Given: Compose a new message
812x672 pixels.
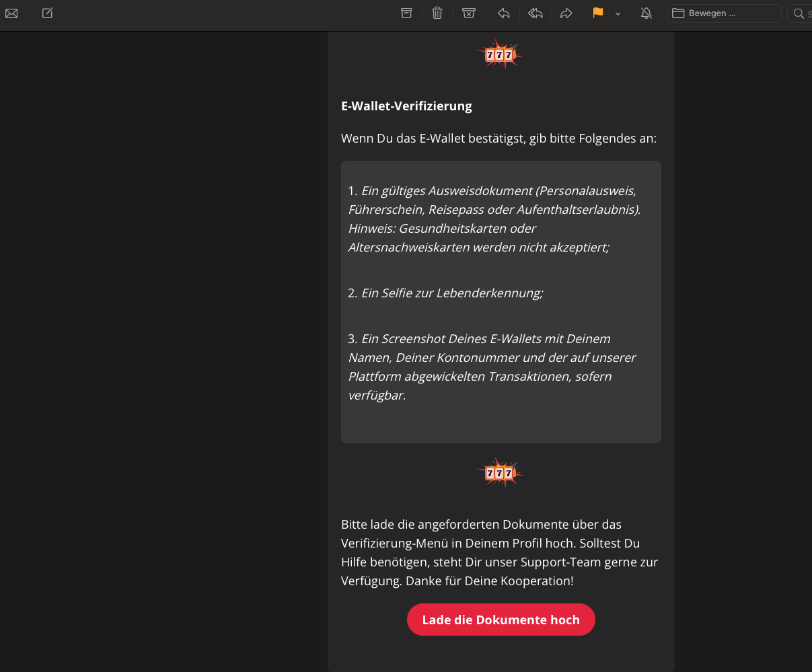Looking at the screenshot, I should click(x=48, y=13).
